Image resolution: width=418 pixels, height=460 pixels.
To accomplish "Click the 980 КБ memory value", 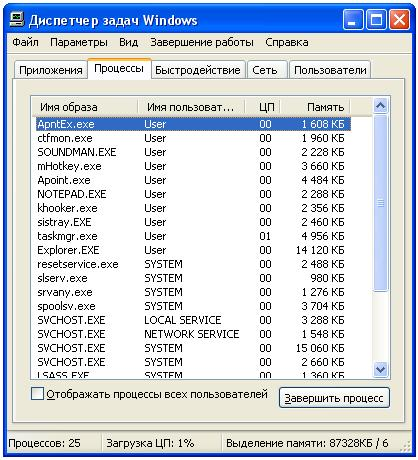I will click(327, 278).
